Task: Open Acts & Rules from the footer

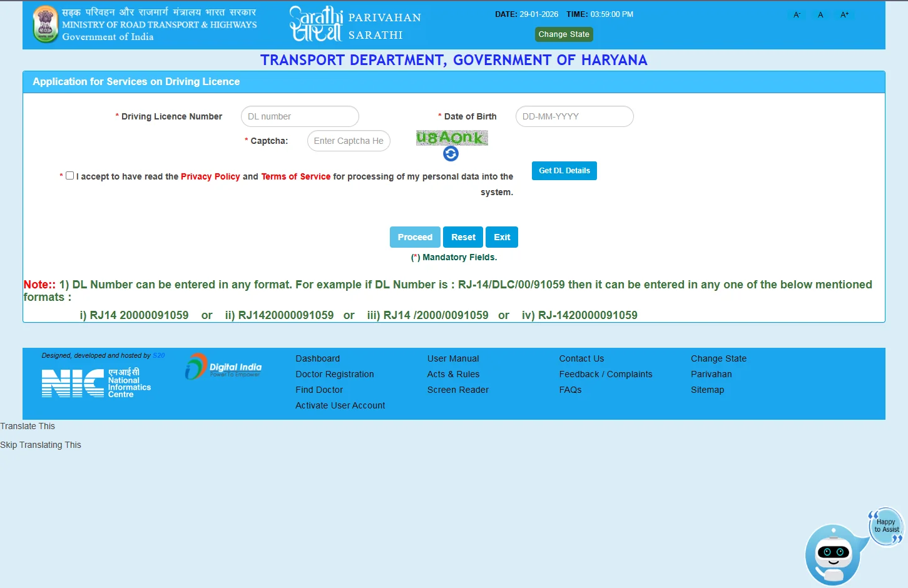Action: pos(453,374)
